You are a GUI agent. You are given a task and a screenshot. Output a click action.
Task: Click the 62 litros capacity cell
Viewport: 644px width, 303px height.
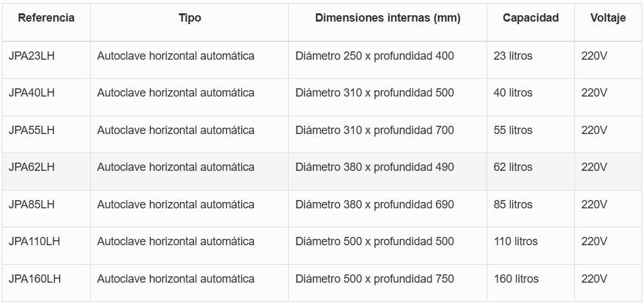pos(513,167)
